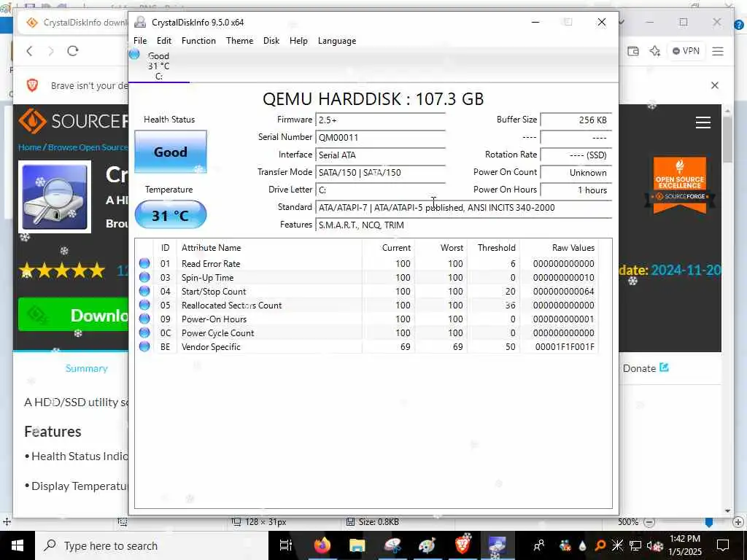The image size is (747, 560).
Task: Click the QEMU HARDDISK : 107.3 GB title
Action: click(x=373, y=99)
